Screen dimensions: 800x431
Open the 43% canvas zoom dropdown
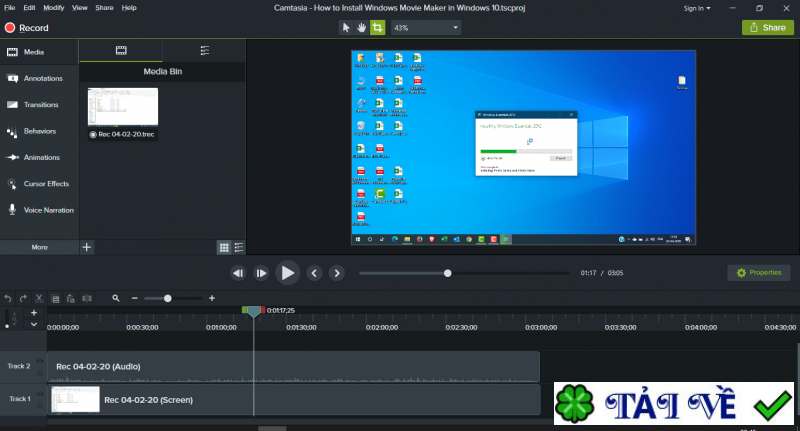pos(425,28)
